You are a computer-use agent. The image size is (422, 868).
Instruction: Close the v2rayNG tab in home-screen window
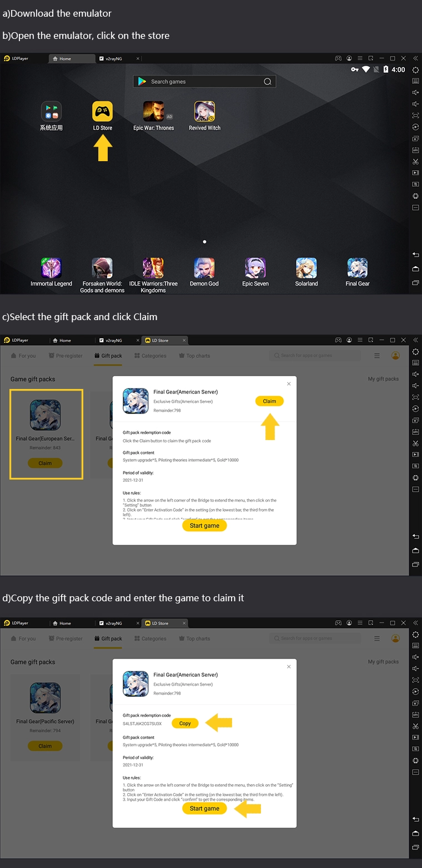pos(138,58)
